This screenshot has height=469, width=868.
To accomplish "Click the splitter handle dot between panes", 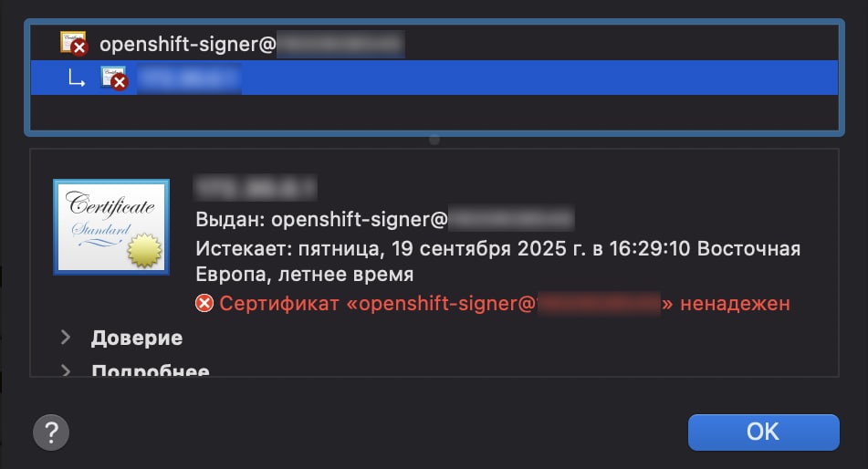I will click(x=434, y=141).
